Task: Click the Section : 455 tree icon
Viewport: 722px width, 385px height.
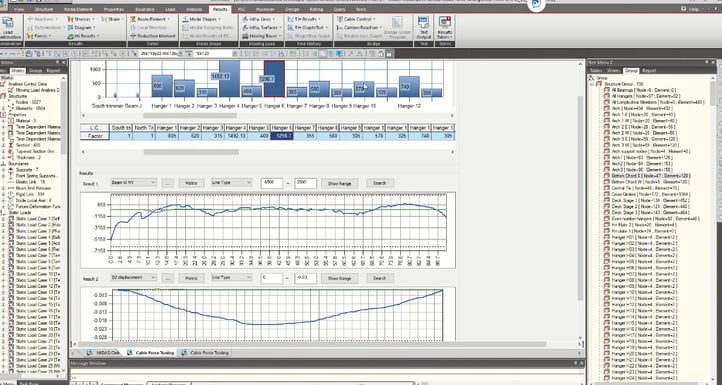Action: 10,145
